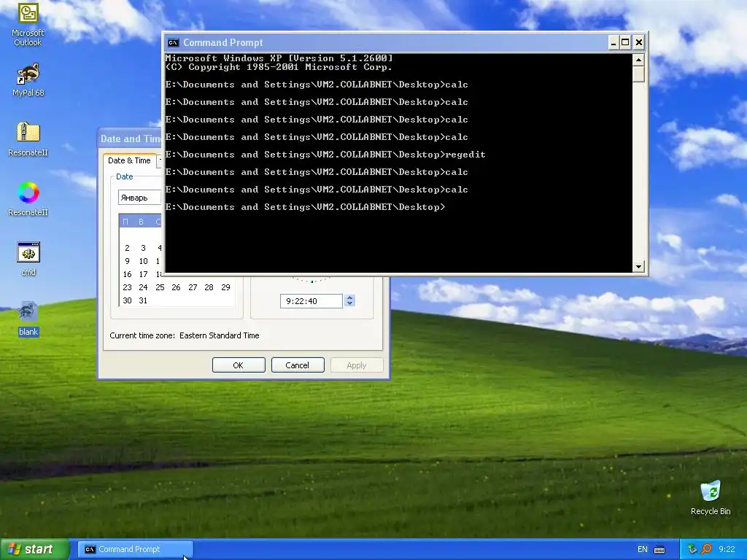Switch to the Date & Time tab
Viewport: 747px width, 560px height.
click(x=129, y=160)
